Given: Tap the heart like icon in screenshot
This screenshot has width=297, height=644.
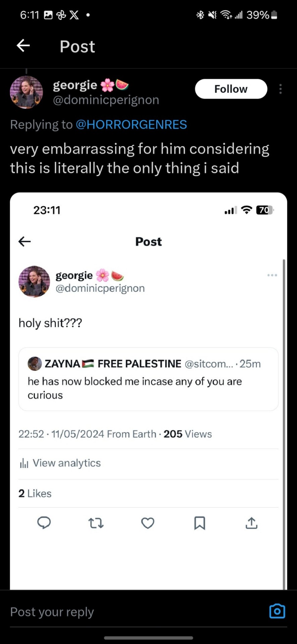Looking at the screenshot, I should tap(147, 523).
